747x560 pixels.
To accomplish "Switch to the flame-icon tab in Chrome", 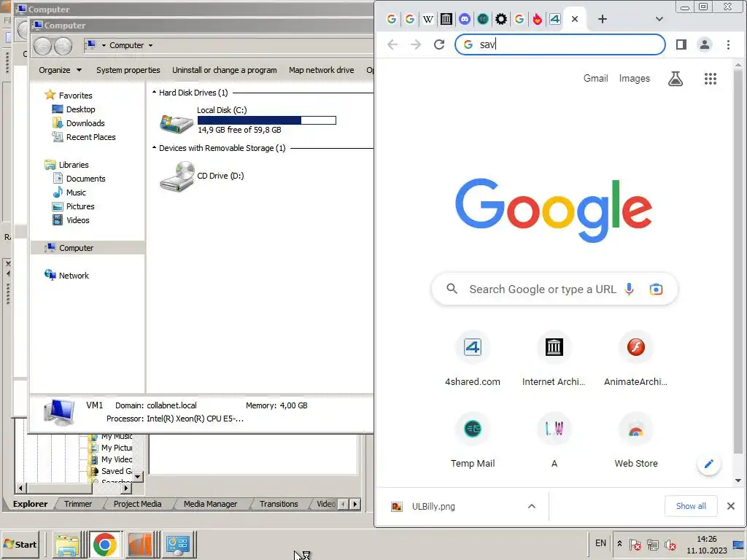I will tap(538, 19).
